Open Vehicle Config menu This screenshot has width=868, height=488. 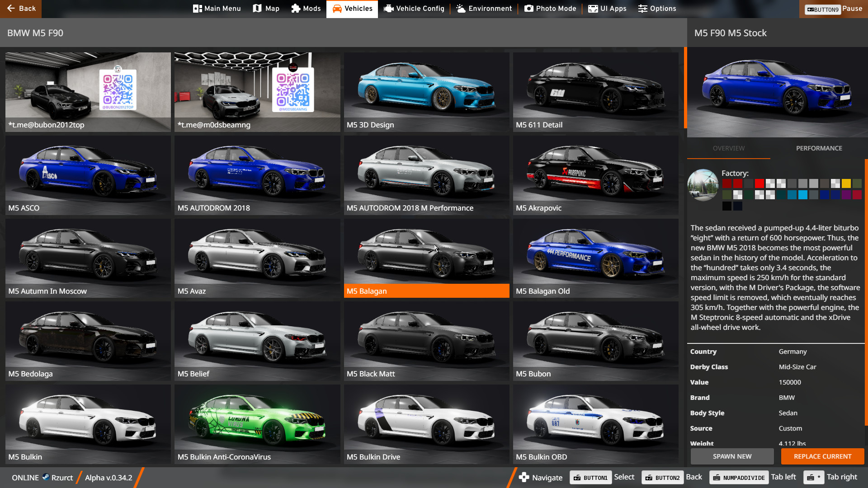414,9
